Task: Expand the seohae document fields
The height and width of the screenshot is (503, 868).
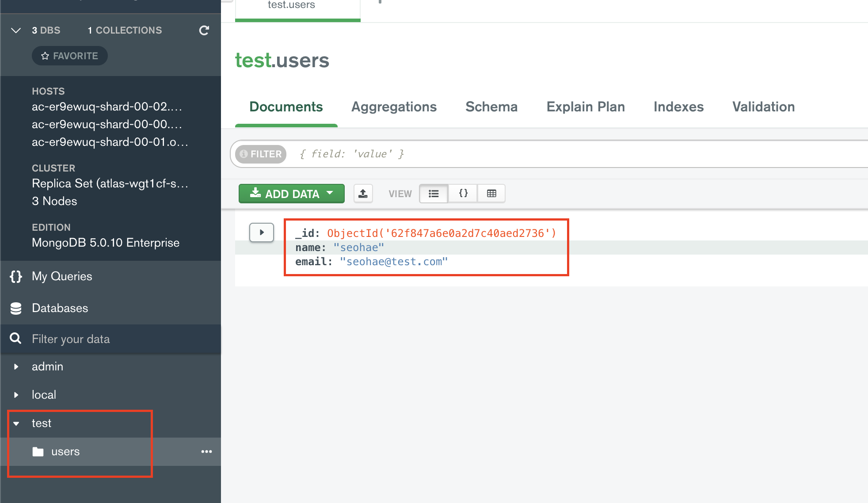Action: [262, 232]
